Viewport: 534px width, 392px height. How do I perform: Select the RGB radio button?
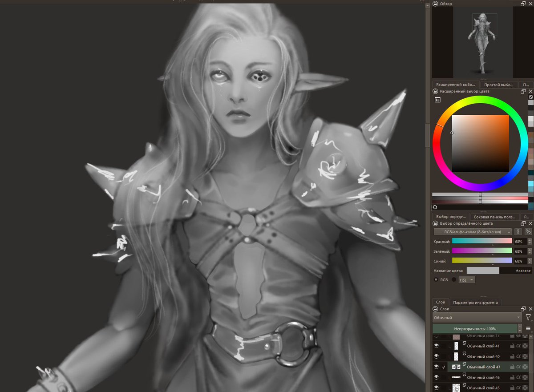[436, 280]
